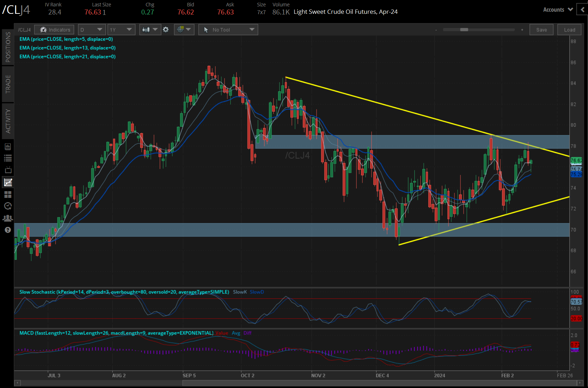Click the Size value 7x7
Screen dimensions: 588x388
[261, 12]
